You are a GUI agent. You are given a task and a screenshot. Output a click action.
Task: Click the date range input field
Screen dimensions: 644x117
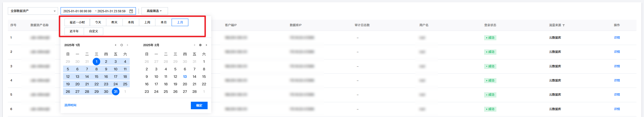pos(95,11)
